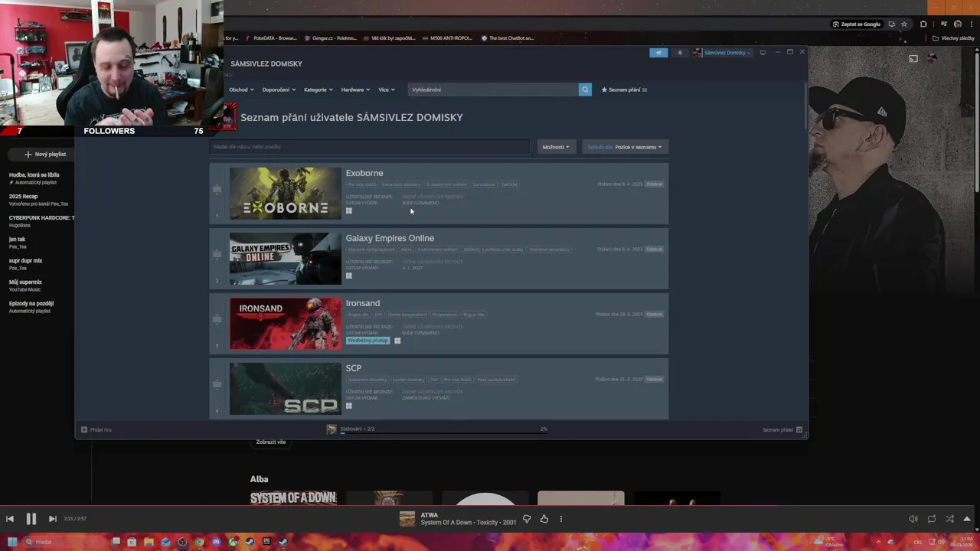The width and height of the screenshot is (980, 551).
Task: Click the Chrome bookmark star icon
Action: click(x=904, y=24)
